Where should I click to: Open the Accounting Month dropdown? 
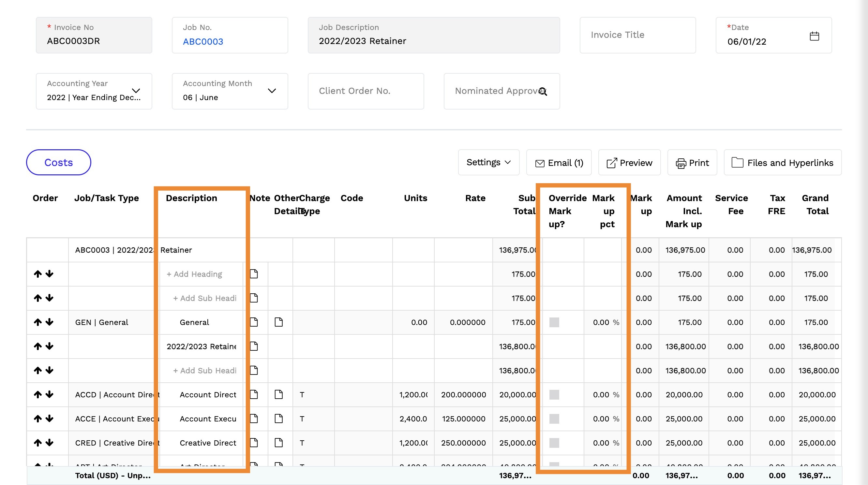click(x=272, y=91)
